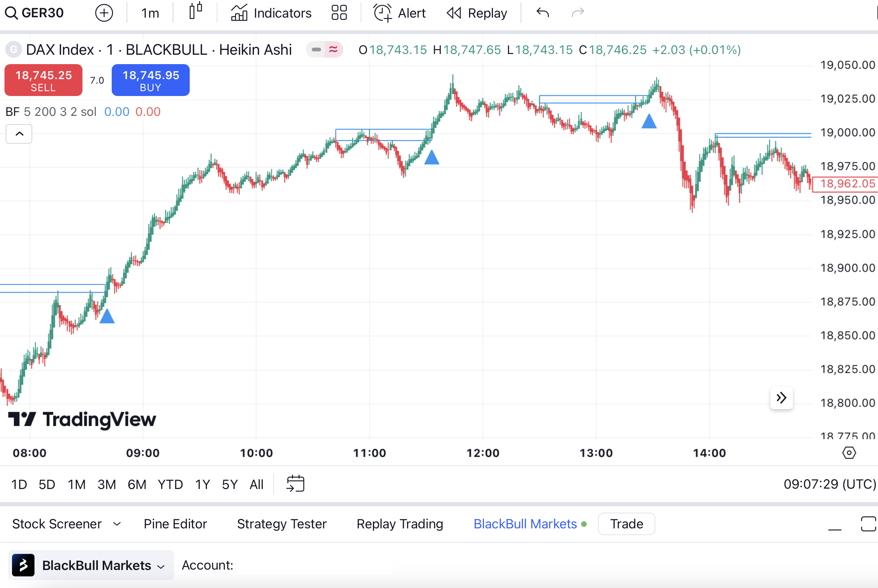Click the red SELL 18,745.25 button
This screenshot has height=588, width=878.
tap(43, 80)
